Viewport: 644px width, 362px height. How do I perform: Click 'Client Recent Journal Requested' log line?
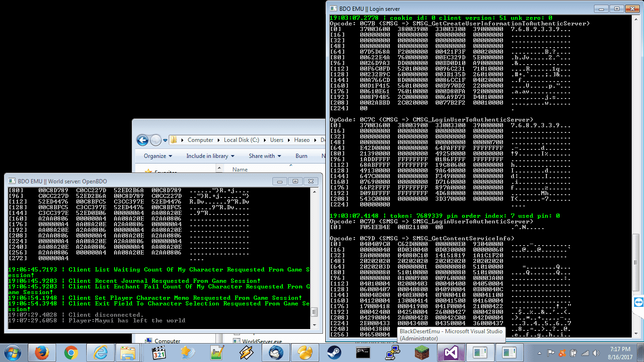point(134,281)
